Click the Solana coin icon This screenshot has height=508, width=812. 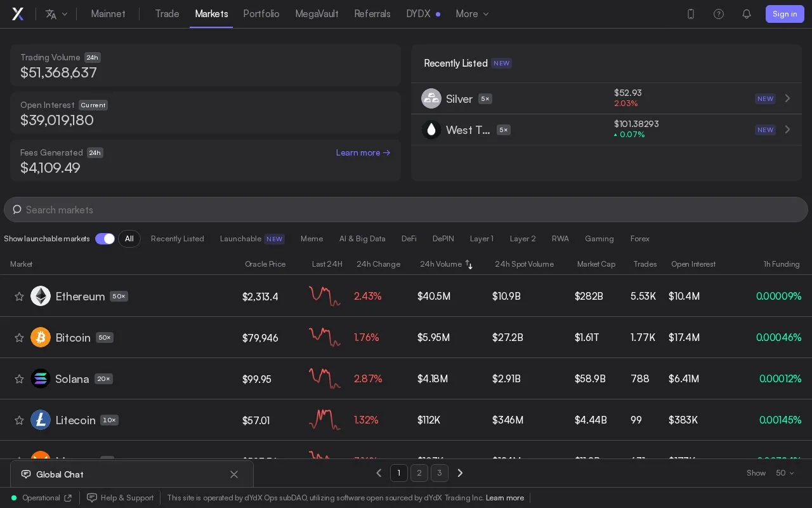click(41, 378)
